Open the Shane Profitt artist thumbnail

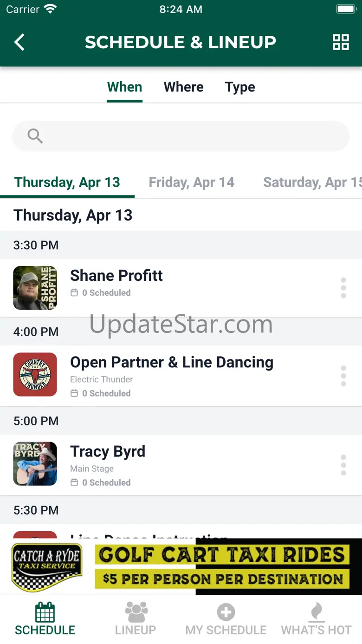tap(35, 288)
